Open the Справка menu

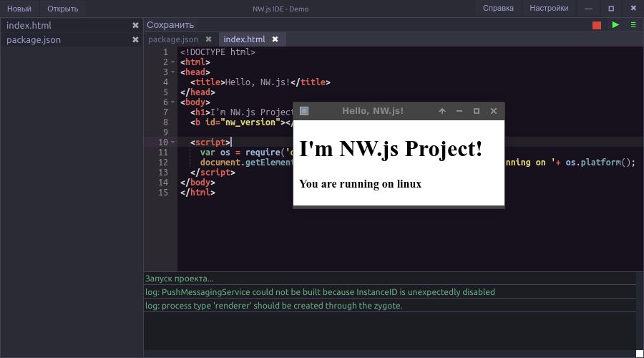pos(498,8)
